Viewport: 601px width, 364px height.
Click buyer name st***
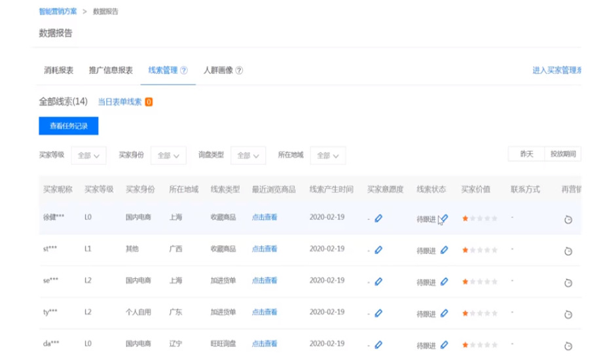coord(50,249)
